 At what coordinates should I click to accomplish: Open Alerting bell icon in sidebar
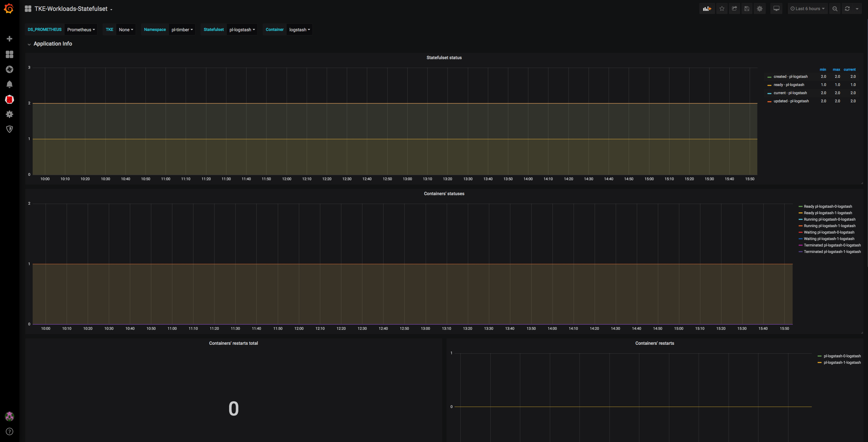pyautogui.click(x=10, y=84)
